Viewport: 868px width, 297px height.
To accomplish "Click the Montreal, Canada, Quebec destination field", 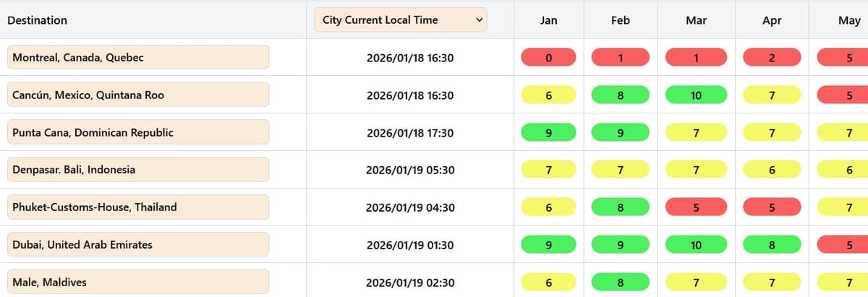I will click(x=138, y=57).
